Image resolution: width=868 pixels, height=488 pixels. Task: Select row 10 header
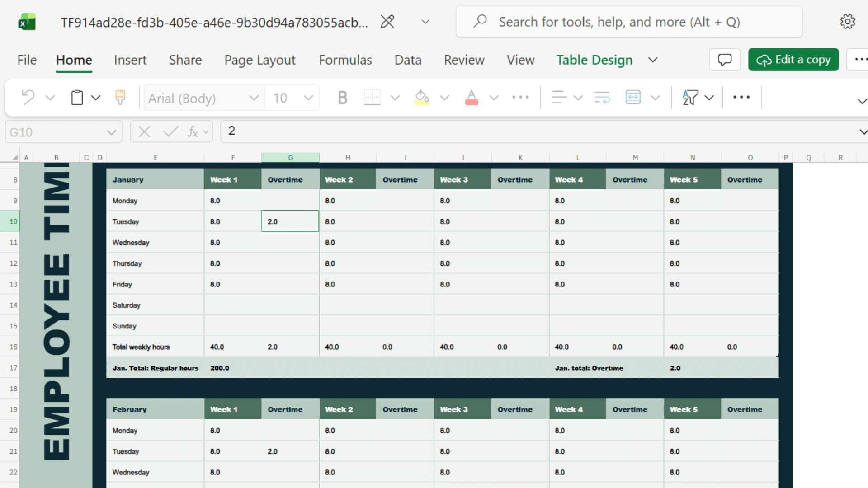9,221
